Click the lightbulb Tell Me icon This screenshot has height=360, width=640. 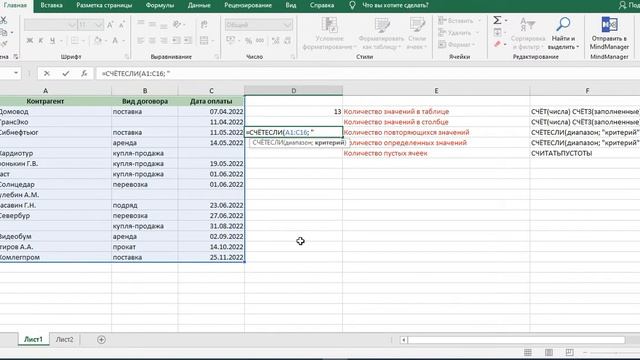[352, 5]
